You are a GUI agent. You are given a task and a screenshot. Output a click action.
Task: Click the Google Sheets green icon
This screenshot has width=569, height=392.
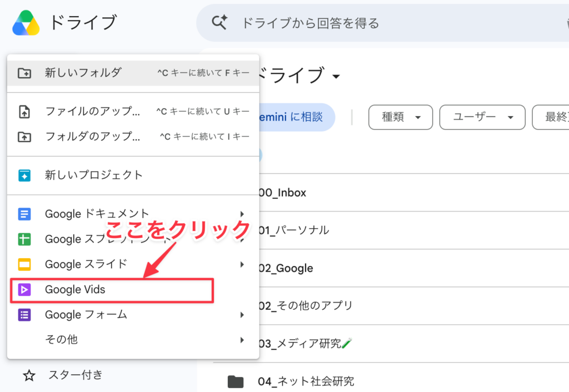tap(24, 239)
